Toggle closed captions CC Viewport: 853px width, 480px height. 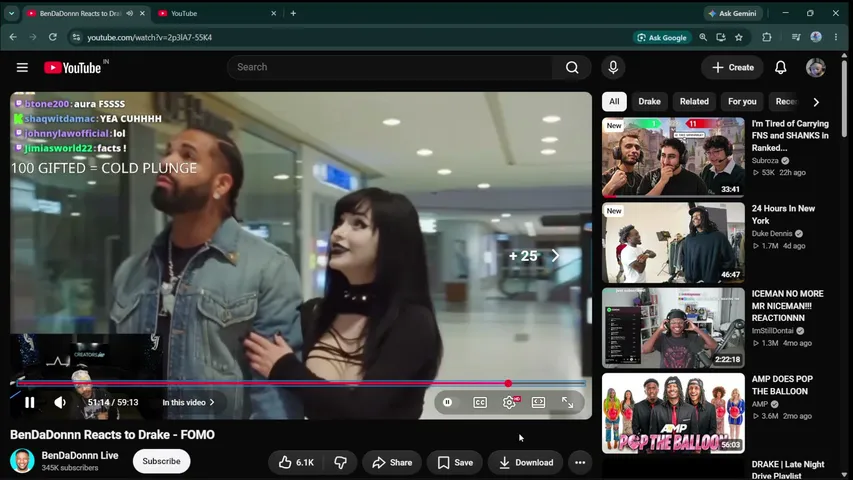[x=480, y=402]
